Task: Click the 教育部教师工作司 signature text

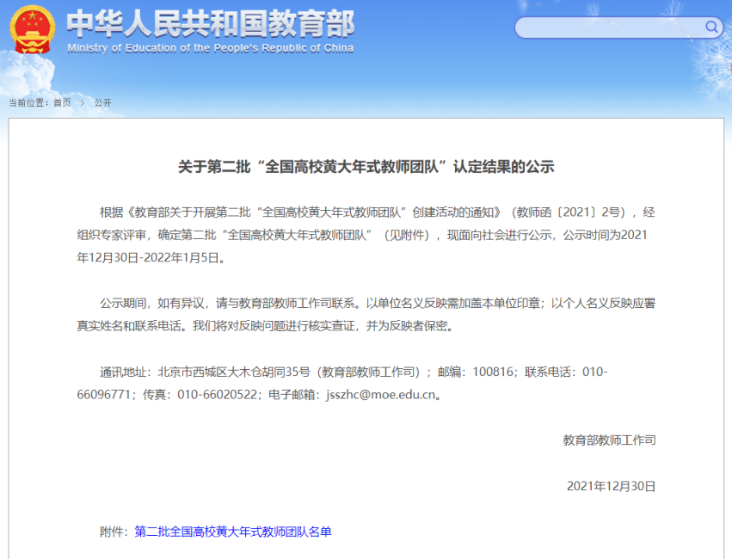Action: click(608, 440)
